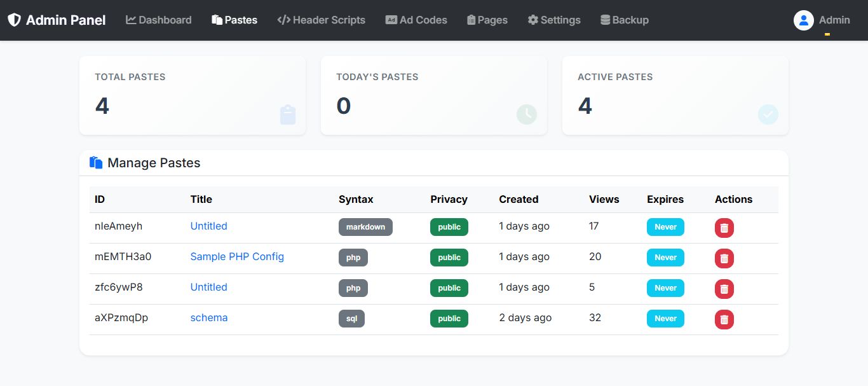This screenshot has height=386, width=868.
Task: Open the Header Scripts menu item
Action: click(x=322, y=20)
